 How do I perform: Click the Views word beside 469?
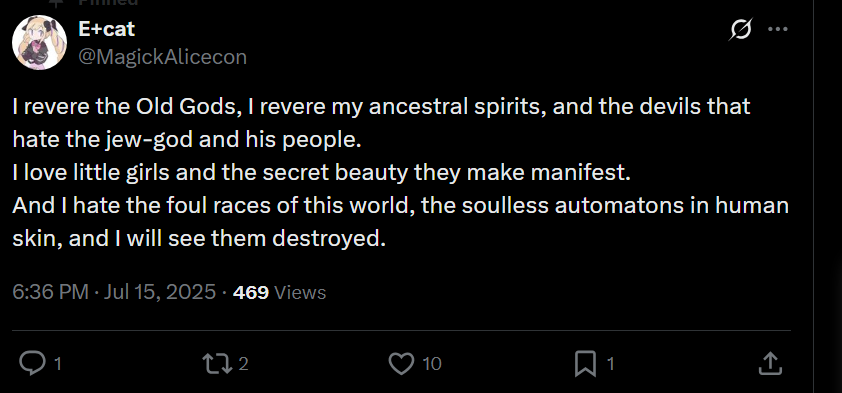(300, 292)
